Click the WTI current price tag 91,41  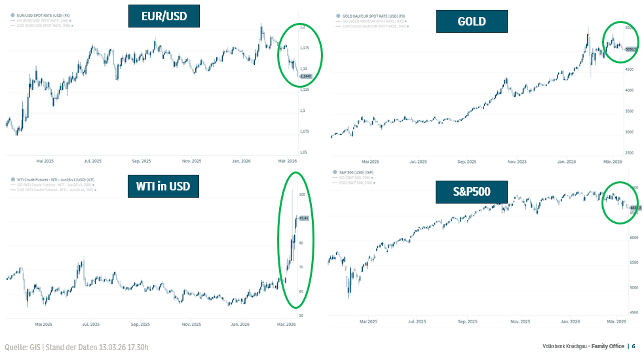(x=304, y=218)
